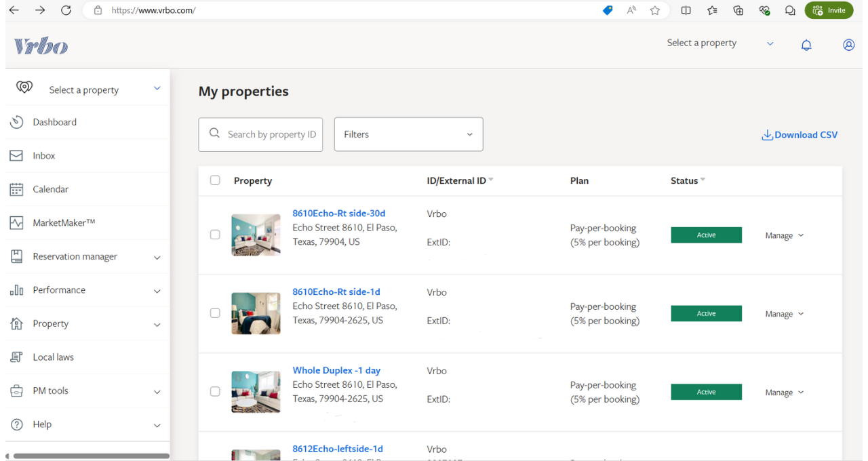Open the Filters dropdown
Screen dimensions: 868x461
(408, 134)
